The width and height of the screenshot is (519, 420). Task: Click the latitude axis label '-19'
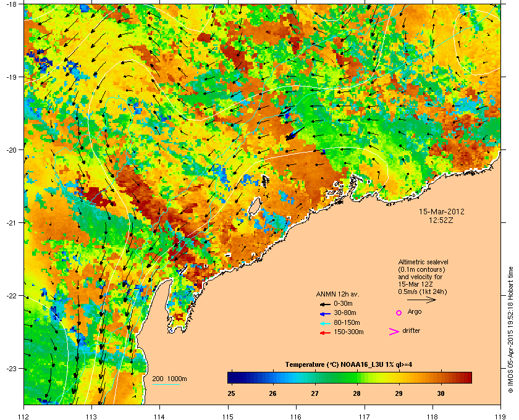click(11, 77)
